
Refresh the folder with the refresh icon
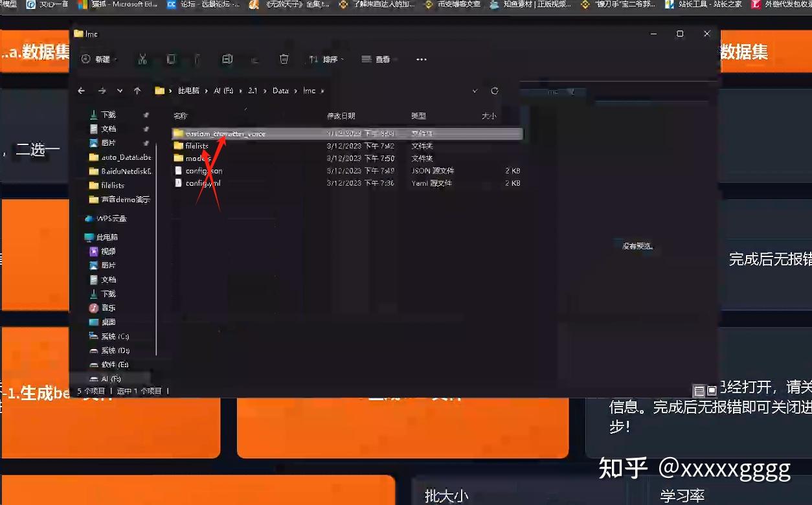494,91
